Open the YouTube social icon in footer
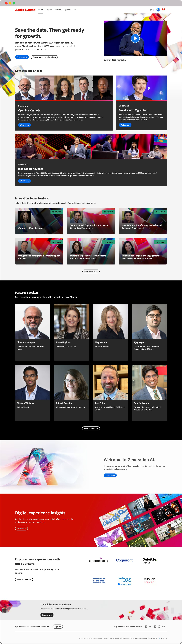The width and height of the screenshot is (182, 644). (164, 627)
